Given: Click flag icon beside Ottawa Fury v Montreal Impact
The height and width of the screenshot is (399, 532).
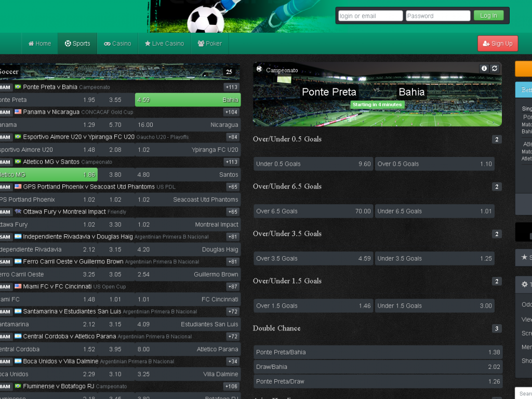Looking at the screenshot, I should point(18,211).
